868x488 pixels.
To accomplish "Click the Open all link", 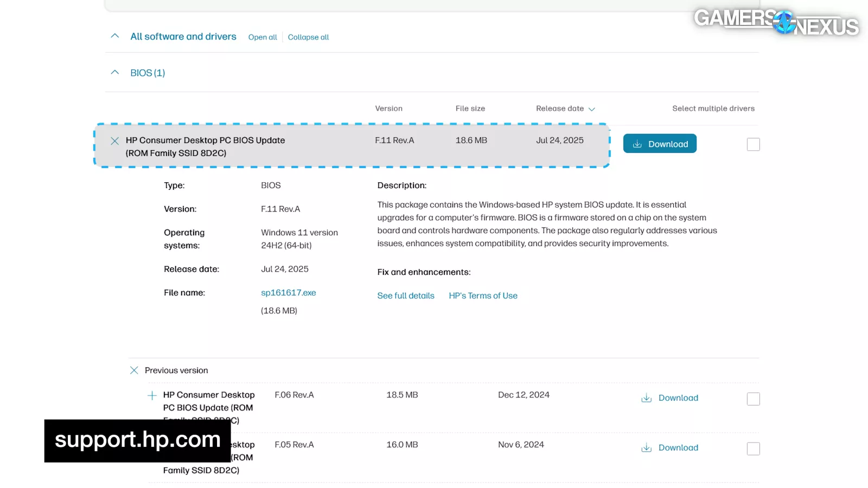I will click(263, 37).
